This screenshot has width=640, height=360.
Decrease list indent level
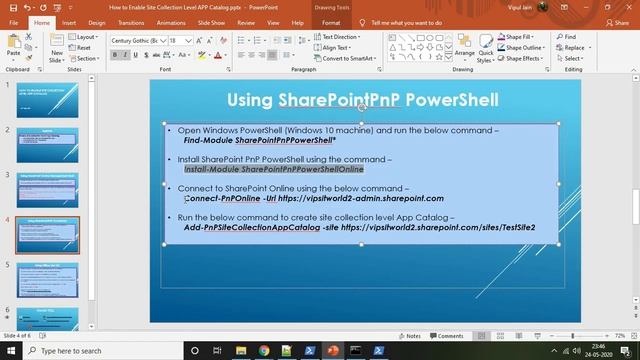277,40
